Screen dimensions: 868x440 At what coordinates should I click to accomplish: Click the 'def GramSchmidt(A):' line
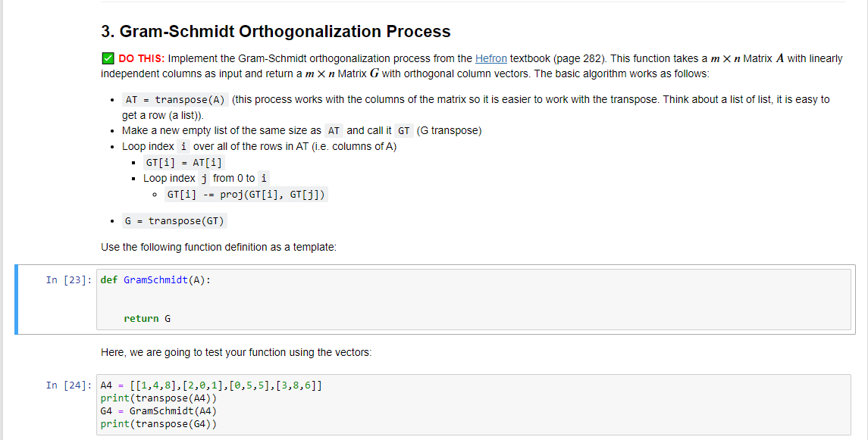tap(155, 280)
